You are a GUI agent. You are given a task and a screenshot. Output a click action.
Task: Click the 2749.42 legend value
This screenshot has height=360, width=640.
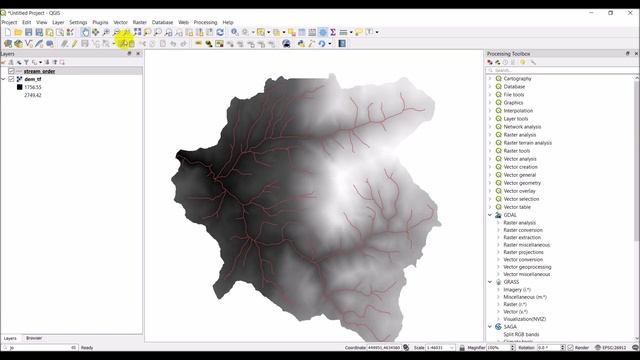point(33,95)
